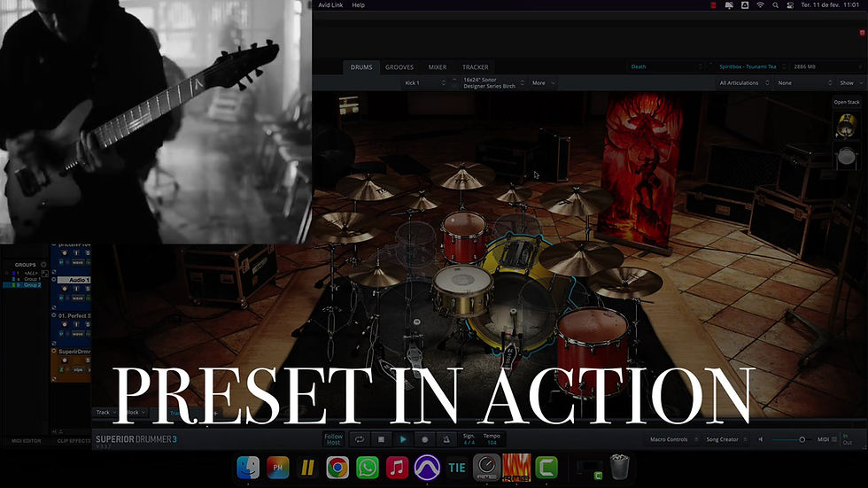Open the All Articulations dropdown
868x488 pixels.
pos(743,83)
